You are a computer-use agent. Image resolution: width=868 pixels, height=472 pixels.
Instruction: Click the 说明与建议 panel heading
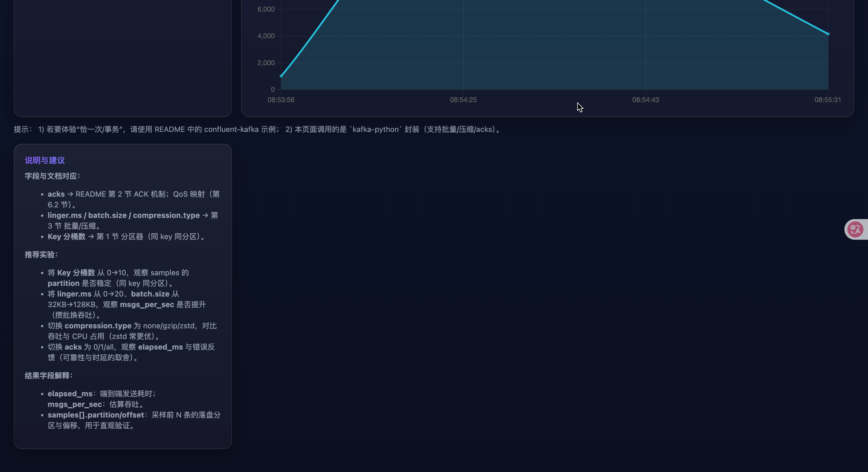(x=45, y=160)
